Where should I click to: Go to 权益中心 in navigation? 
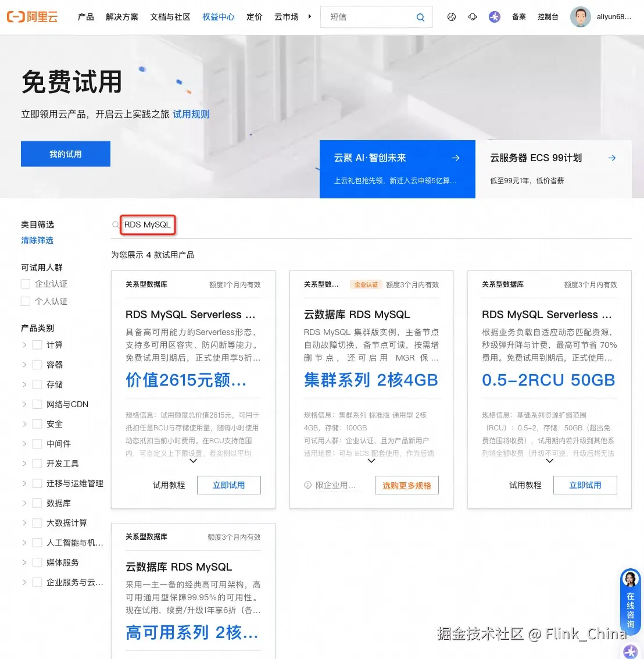(219, 17)
